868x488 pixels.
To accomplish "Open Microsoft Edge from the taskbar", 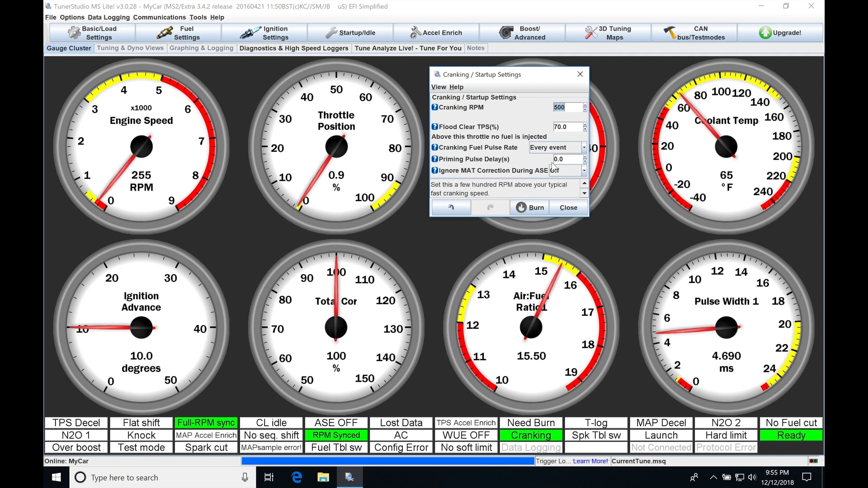I will click(x=297, y=477).
